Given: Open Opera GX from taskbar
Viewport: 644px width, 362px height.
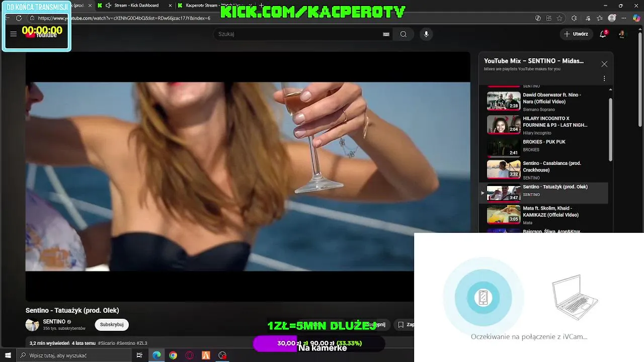Looking at the screenshot, I should (190, 355).
